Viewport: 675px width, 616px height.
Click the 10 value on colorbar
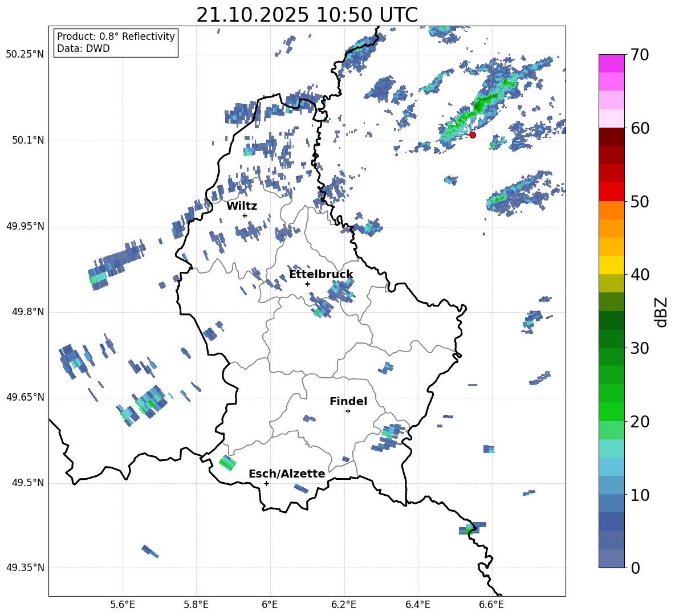(640, 495)
